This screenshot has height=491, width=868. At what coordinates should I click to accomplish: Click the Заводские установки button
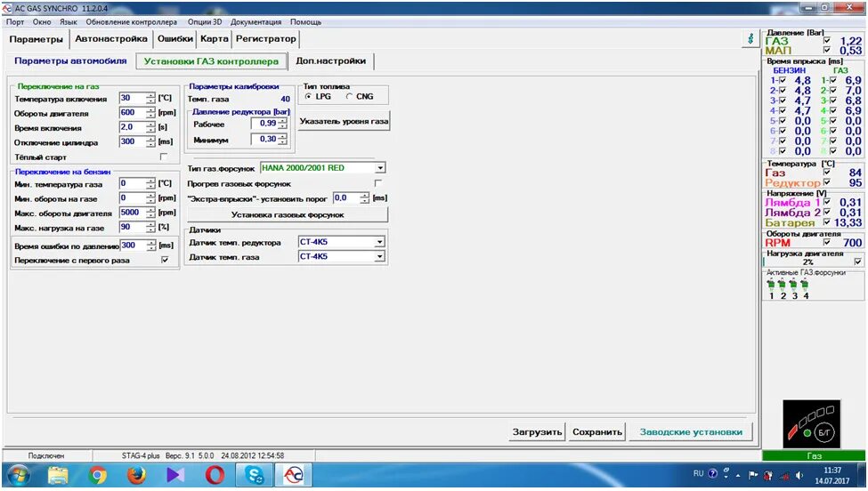(691, 431)
